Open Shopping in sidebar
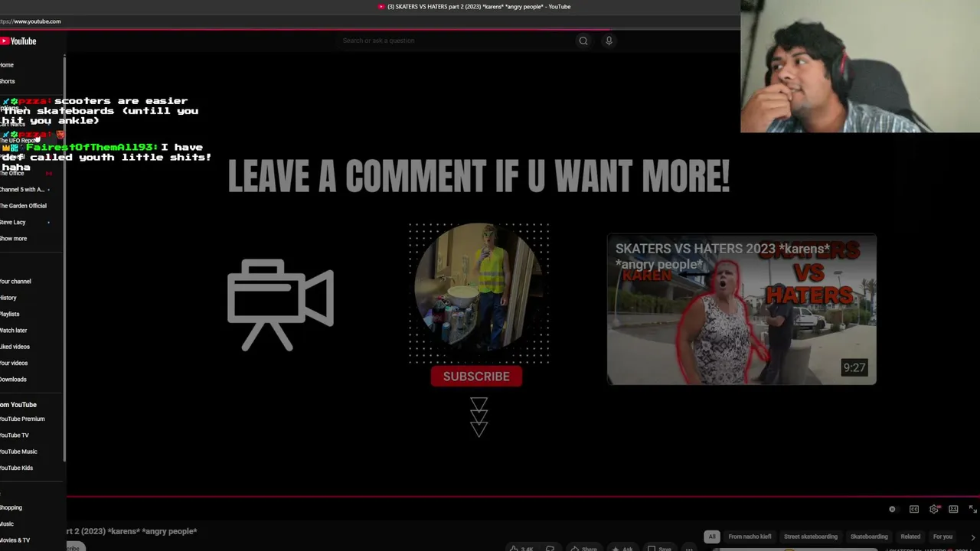The width and height of the screenshot is (980, 551). [11, 508]
